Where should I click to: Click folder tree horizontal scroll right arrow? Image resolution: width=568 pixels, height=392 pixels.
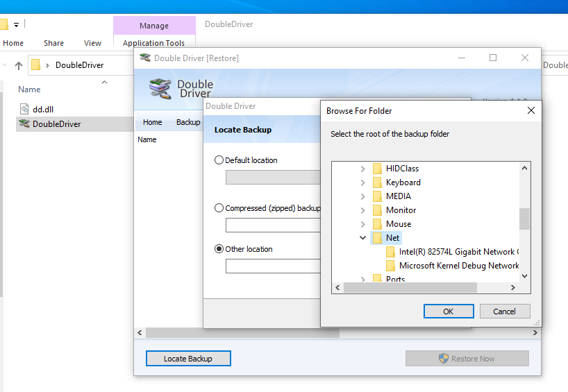(x=513, y=288)
